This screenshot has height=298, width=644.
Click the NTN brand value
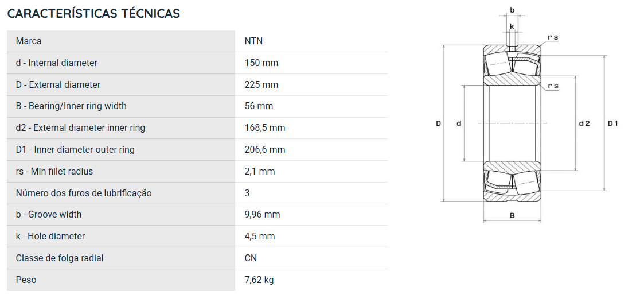(253, 41)
